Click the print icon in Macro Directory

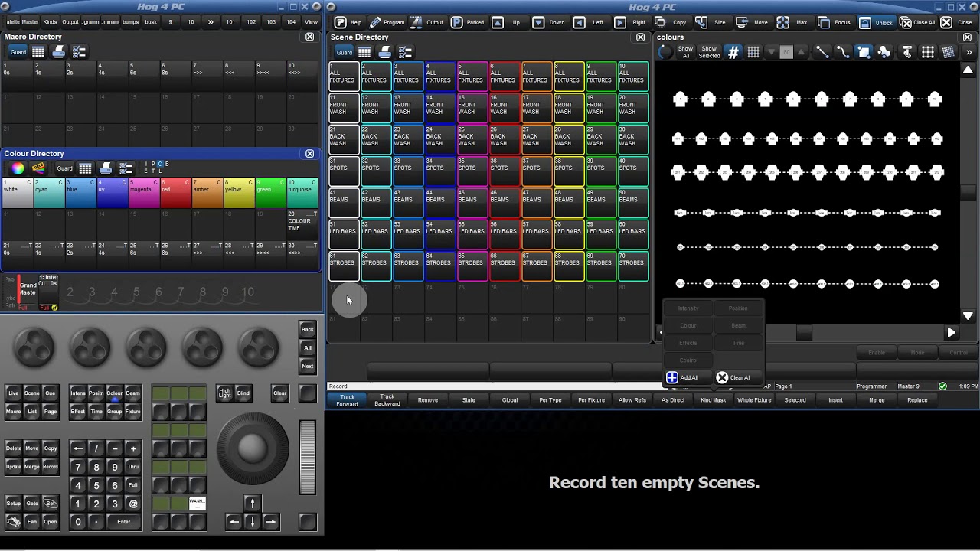[59, 52]
